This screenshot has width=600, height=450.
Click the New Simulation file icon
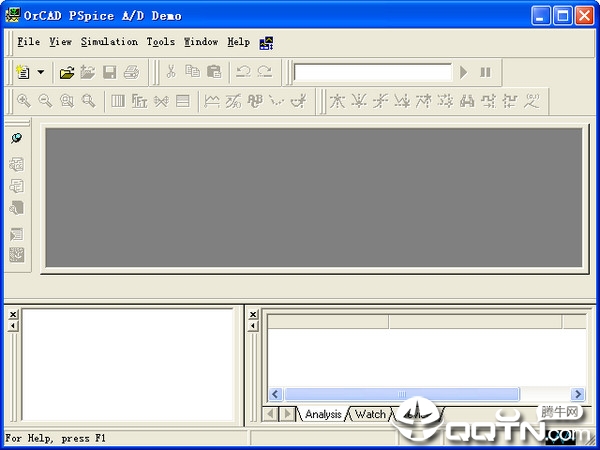coord(23,72)
